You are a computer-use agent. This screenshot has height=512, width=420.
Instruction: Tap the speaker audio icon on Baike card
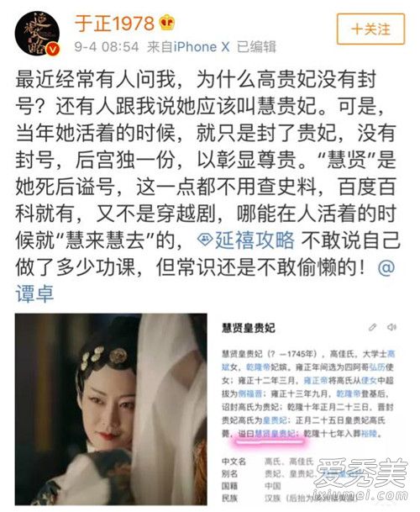tap(391, 327)
